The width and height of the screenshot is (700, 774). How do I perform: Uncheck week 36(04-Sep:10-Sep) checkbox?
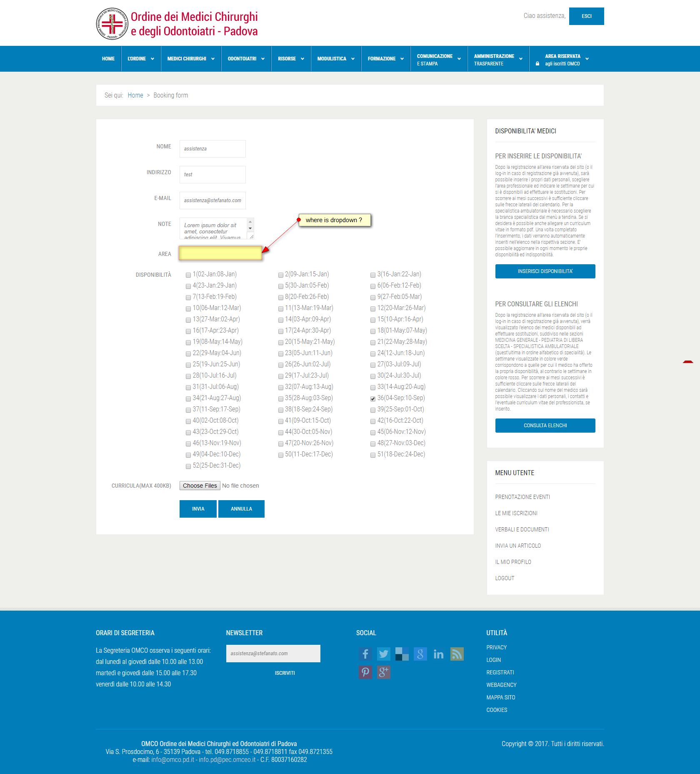373,399
